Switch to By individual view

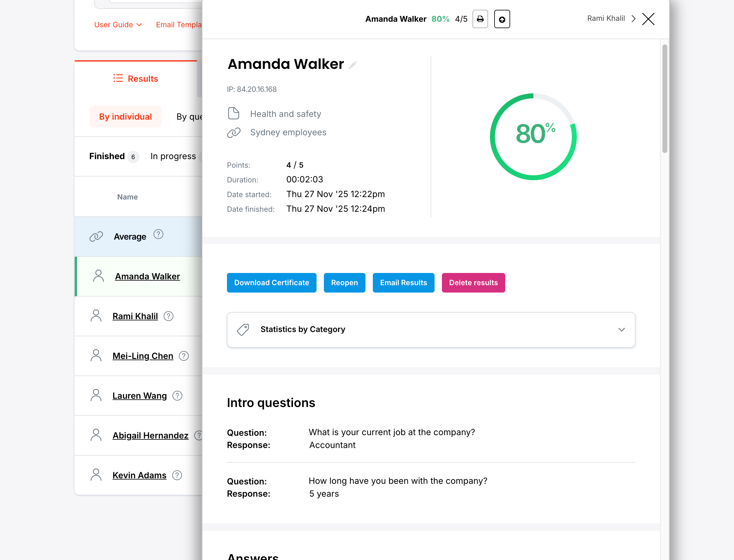point(125,117)
